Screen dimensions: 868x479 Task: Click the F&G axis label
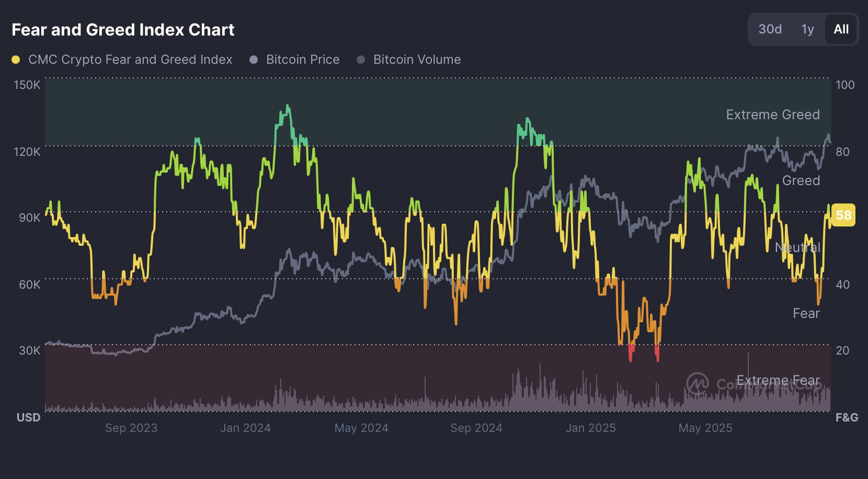point(847,417)
